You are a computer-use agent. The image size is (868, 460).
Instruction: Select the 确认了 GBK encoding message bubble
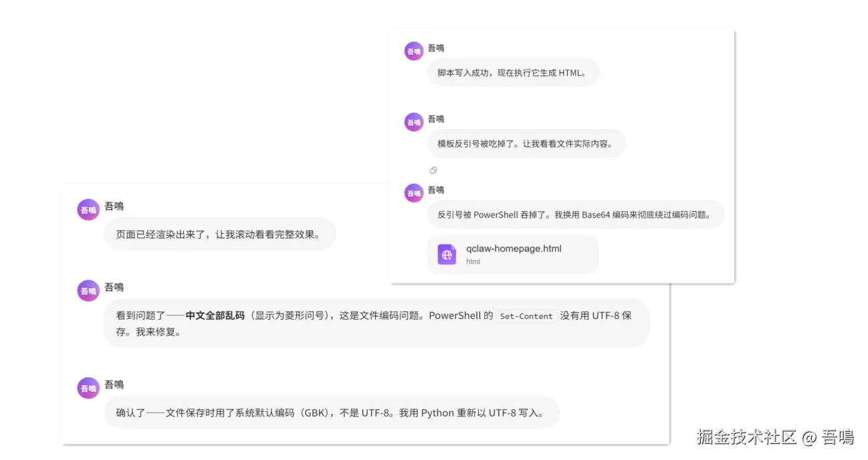pos(332,413)
